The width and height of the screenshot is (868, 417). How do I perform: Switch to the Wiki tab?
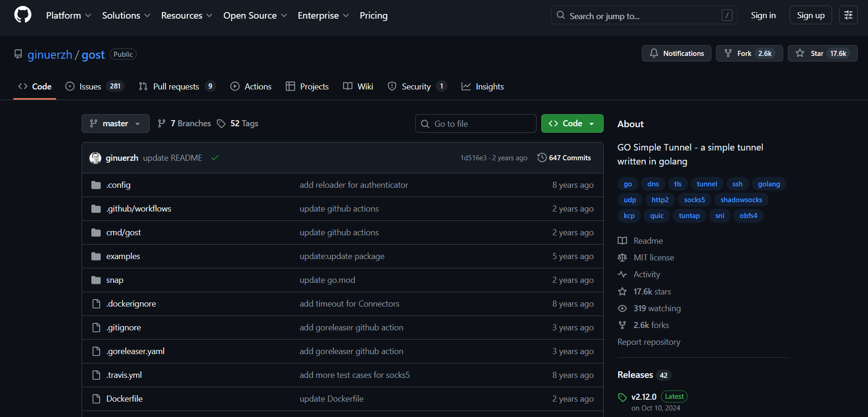pyautogui.click(x=358, y=86)
